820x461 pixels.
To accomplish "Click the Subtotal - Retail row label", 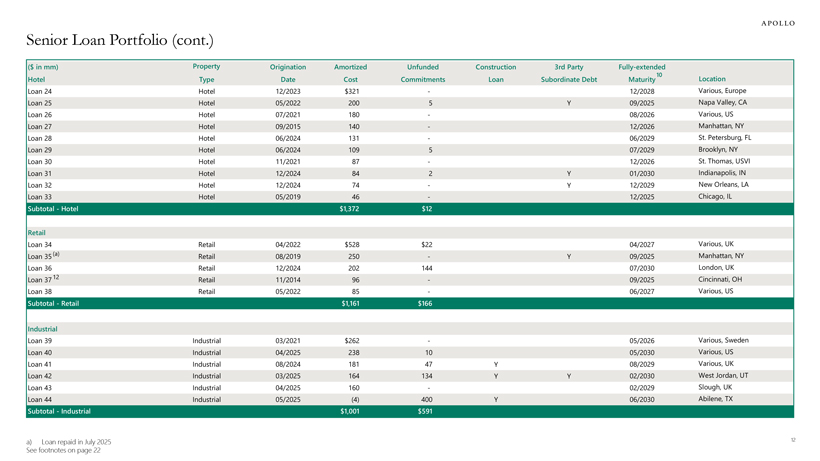I will pos(53,303).
